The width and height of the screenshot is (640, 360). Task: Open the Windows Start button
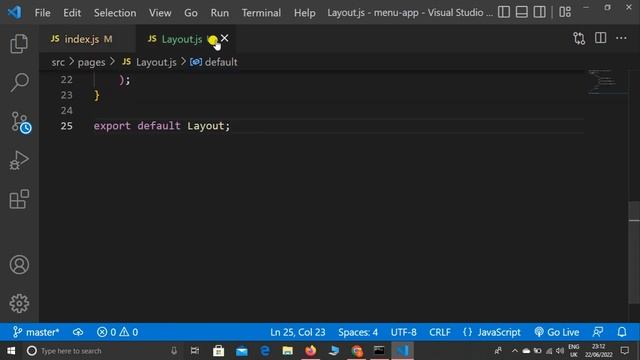(x=11, y=351)
